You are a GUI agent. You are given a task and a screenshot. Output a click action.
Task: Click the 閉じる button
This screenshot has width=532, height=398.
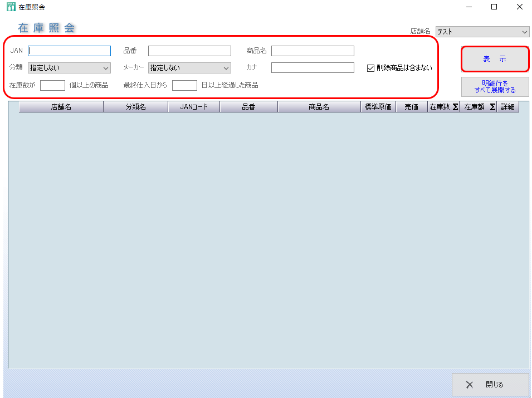click(490, 385)
